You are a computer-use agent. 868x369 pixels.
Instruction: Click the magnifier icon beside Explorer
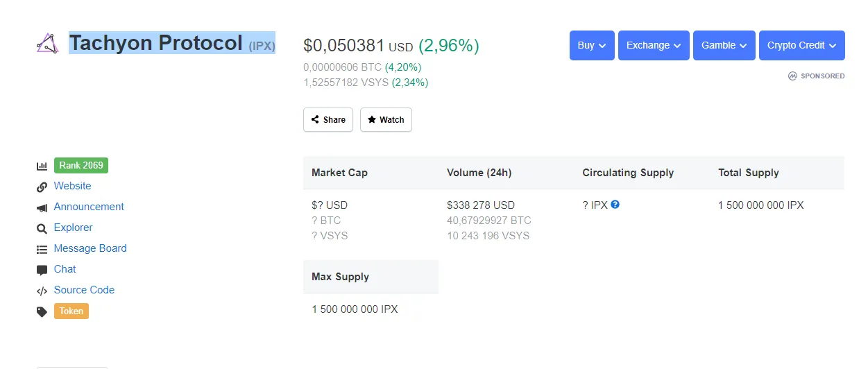(42, 228)
